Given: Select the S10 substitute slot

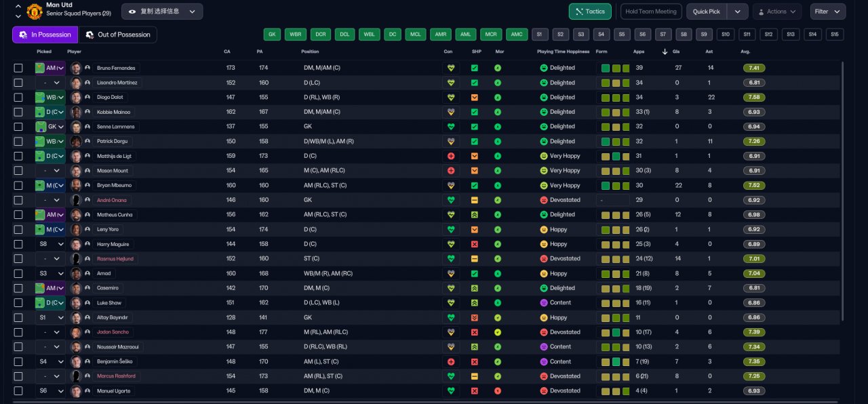Looking at the screenshot, I should click(x=726, y=34).
